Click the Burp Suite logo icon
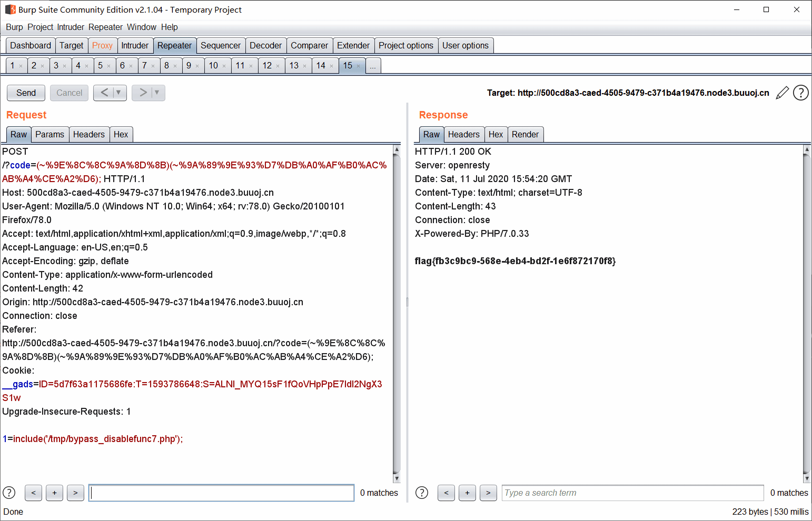The height and width of the screenshot is (521, 812). tap(10, 9)
